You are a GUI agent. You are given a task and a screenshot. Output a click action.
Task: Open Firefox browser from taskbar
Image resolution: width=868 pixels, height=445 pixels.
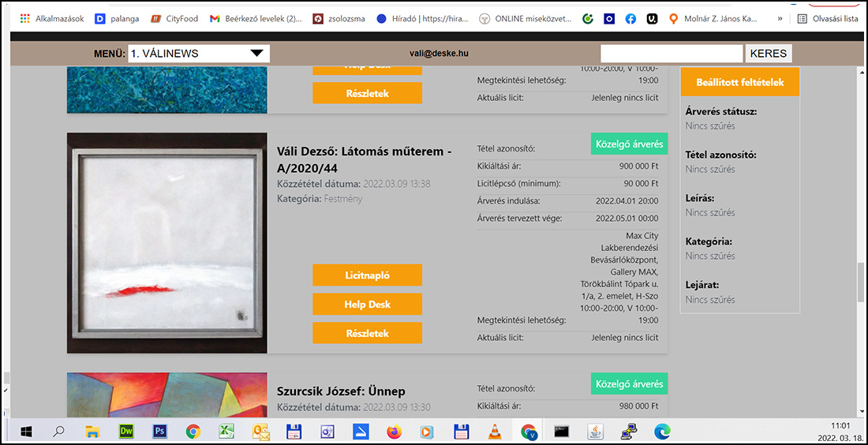394,431
